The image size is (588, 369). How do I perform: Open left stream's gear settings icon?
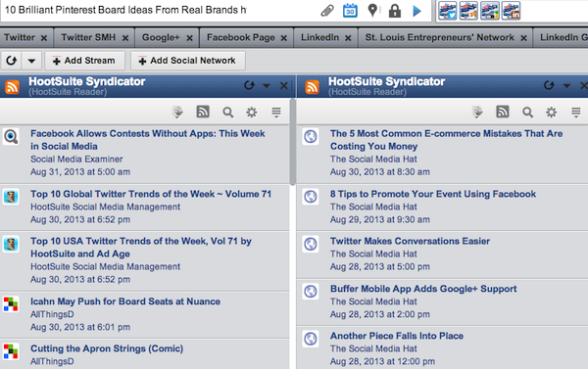[251, 113]
